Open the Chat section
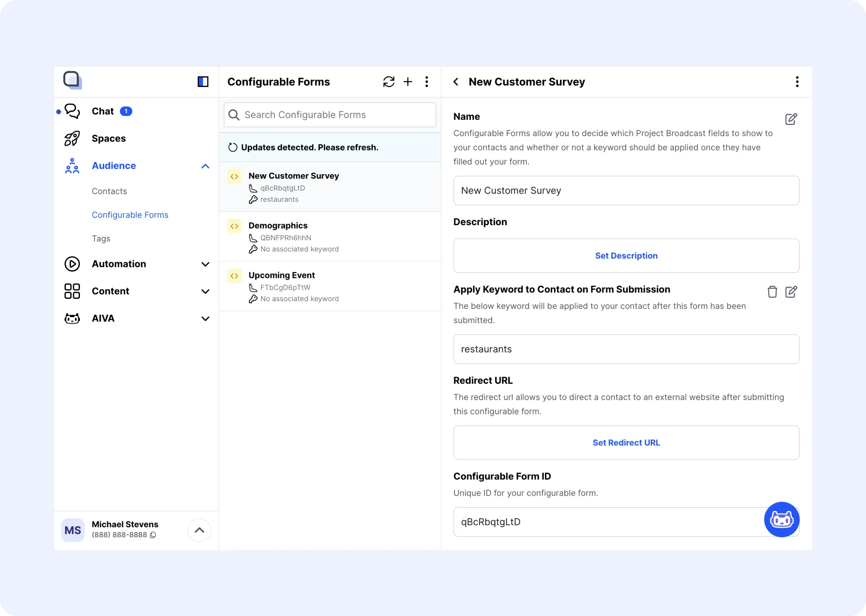866x616 pixels. point(102,111)
